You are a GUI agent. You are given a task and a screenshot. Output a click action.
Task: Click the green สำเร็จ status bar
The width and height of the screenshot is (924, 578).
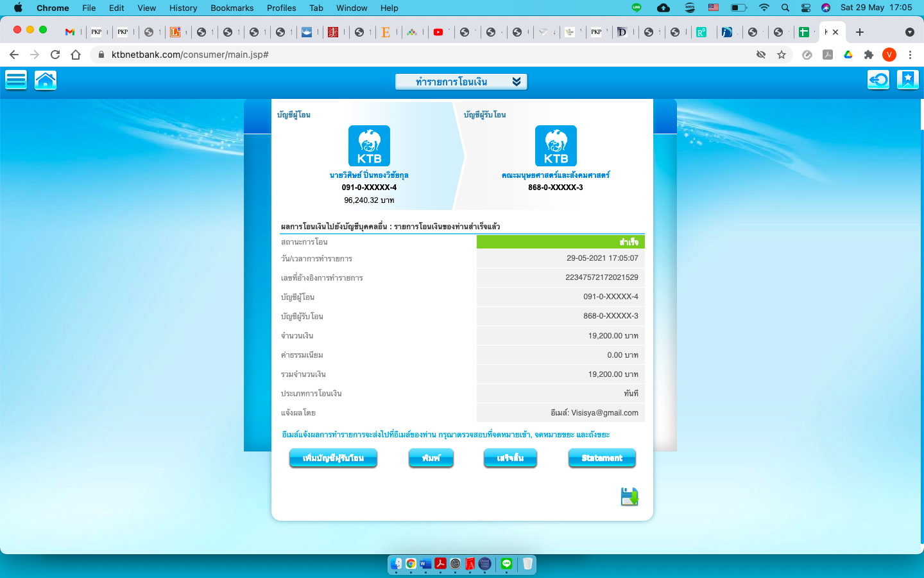coord(561,242)
